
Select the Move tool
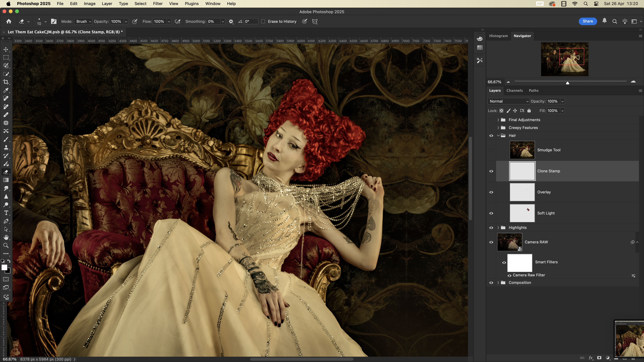point(6,49)
